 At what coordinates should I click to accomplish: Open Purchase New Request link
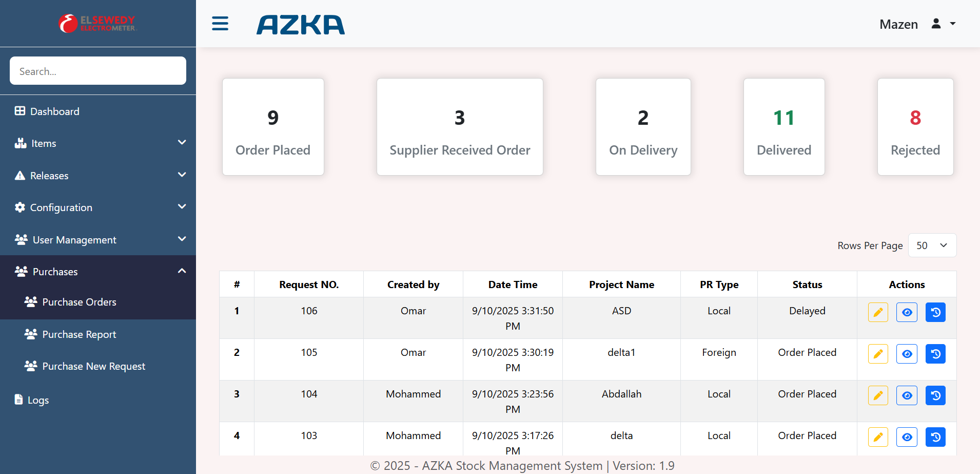93,366
